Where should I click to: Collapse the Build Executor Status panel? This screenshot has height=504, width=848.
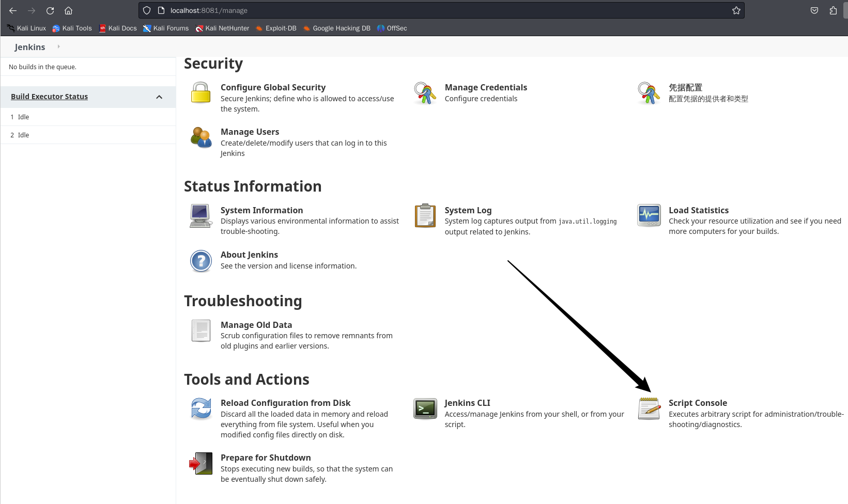click(159, 97)
